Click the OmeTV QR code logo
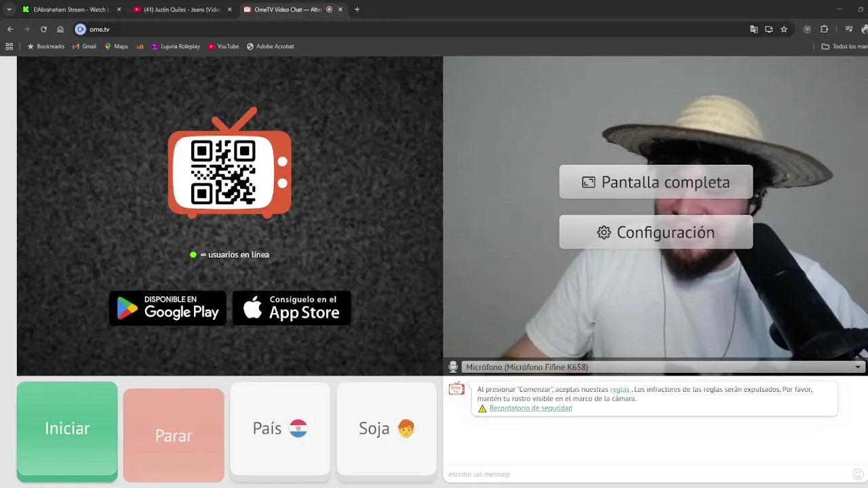Screen dimensions: 868x488 [230, 163]
